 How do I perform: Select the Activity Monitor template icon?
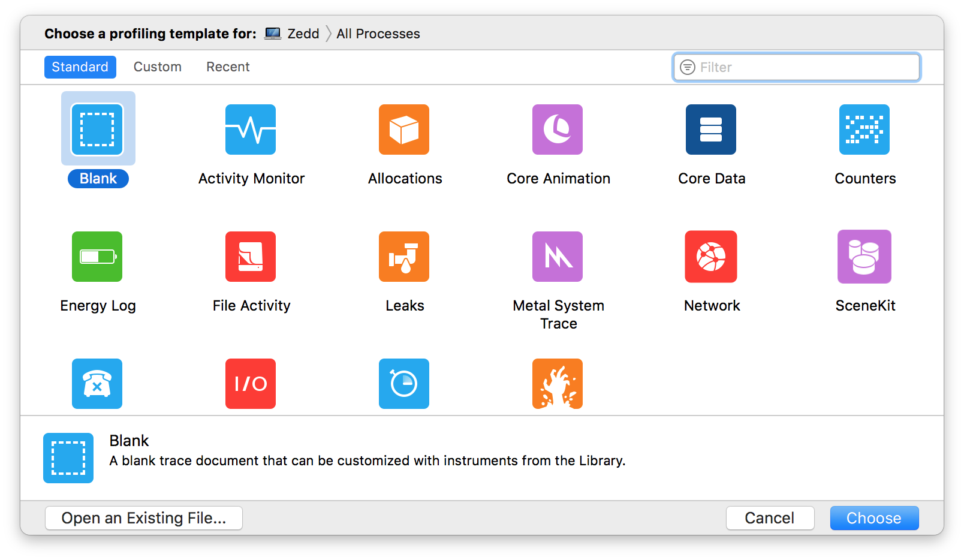[x=251, y=130]
